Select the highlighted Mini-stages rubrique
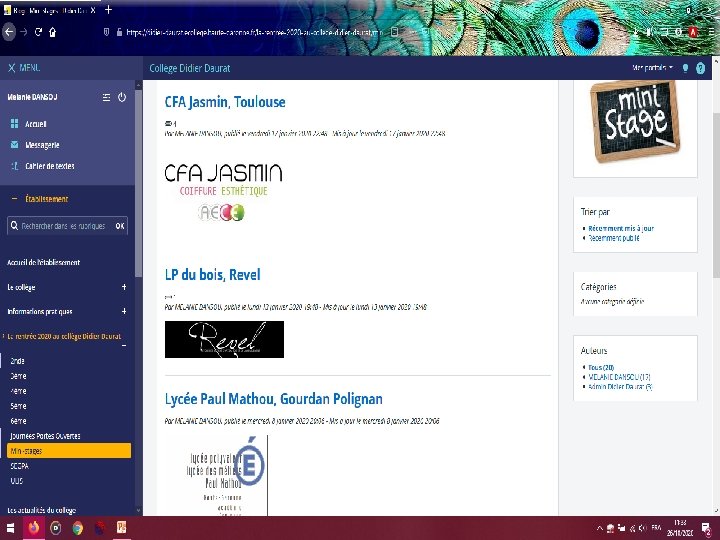The height and width of the screenshot is (540, 720). pos(69,451)
